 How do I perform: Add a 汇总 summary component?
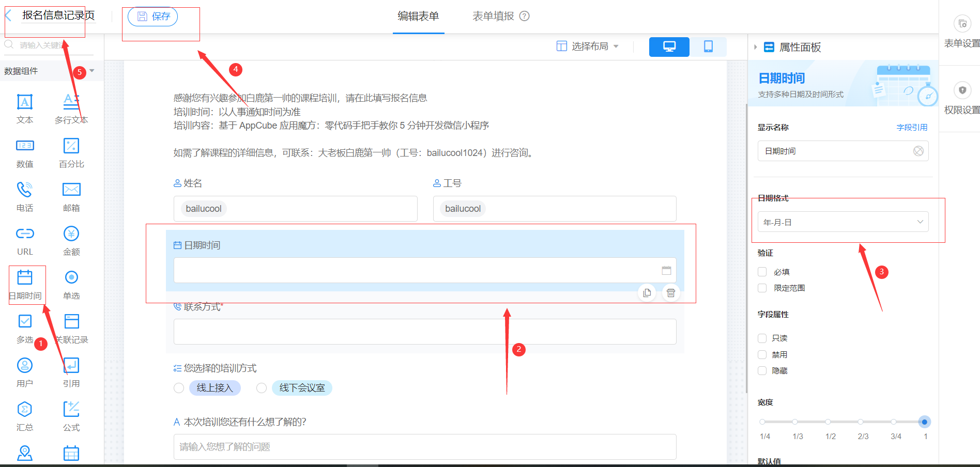pyautogui.click(x=25, y=416)
